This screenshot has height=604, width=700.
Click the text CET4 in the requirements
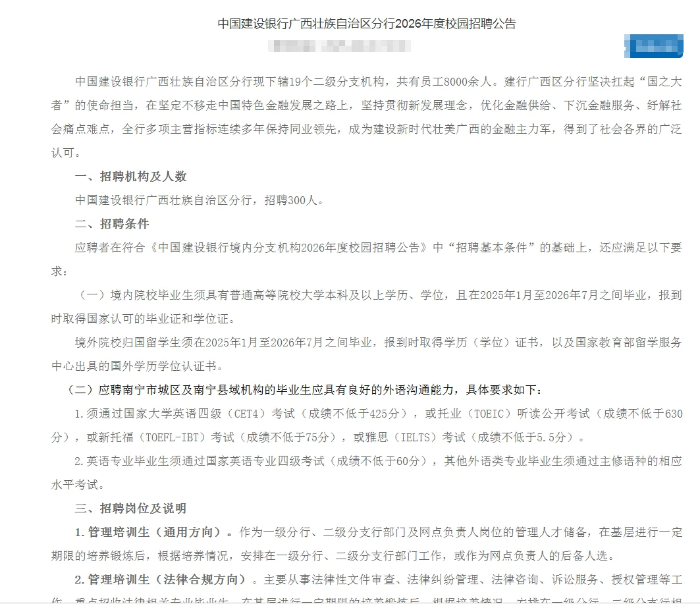(x=246, y=414)
